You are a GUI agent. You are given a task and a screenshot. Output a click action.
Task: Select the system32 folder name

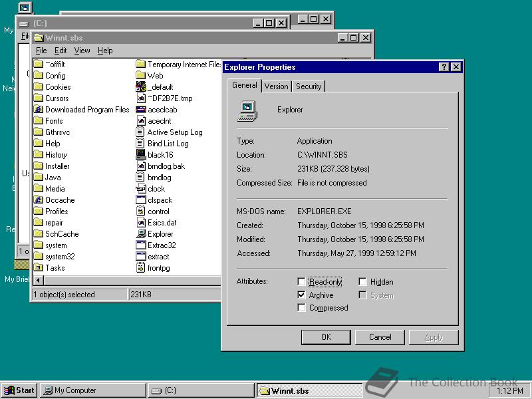60,257
